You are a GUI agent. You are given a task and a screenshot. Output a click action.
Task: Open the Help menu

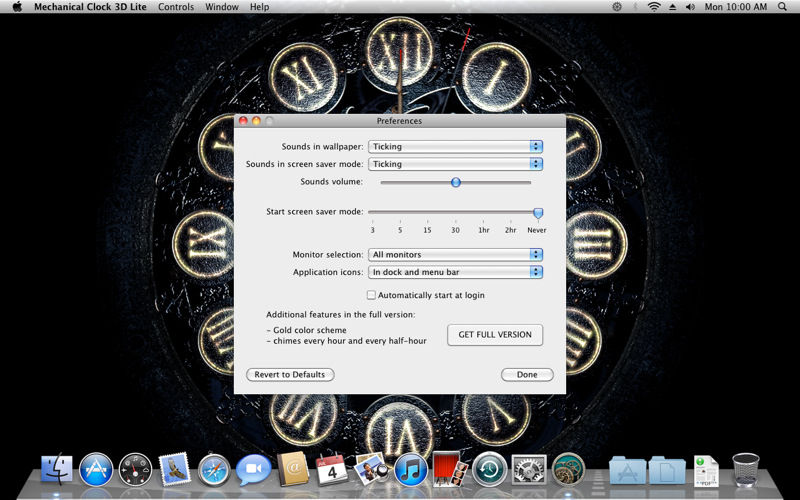tap(259, 7)
